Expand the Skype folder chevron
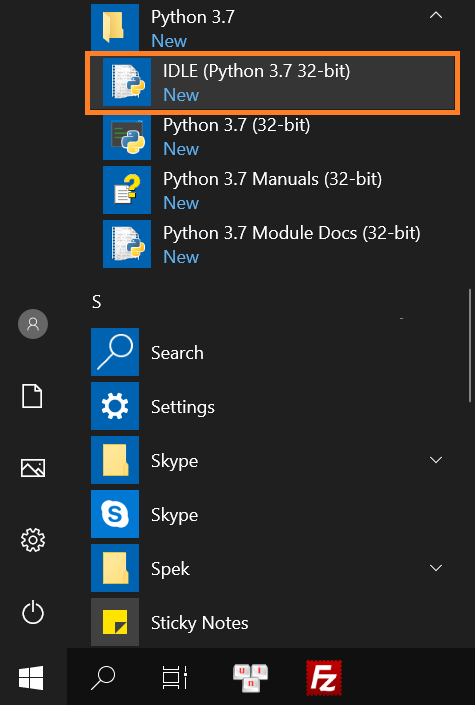Image resolution: width=475 pixels, height=705 pixels. click(436, 460)
